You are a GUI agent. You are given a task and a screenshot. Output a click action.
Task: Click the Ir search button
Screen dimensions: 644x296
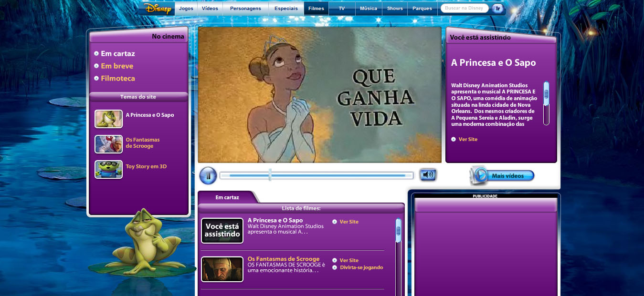click(x=498, y=8)
